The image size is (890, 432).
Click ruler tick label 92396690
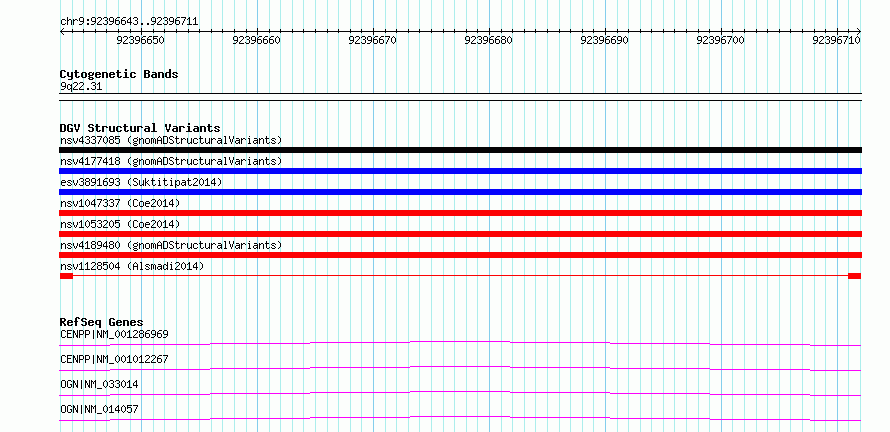coord(604,41)
